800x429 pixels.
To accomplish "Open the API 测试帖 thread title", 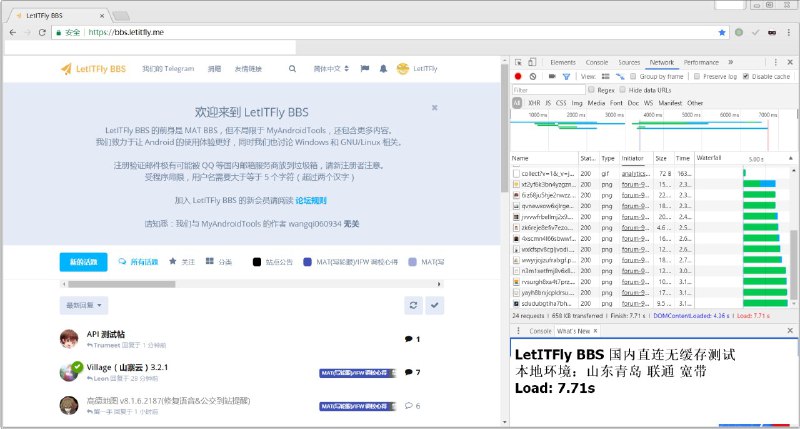I will tap(106, 334).
